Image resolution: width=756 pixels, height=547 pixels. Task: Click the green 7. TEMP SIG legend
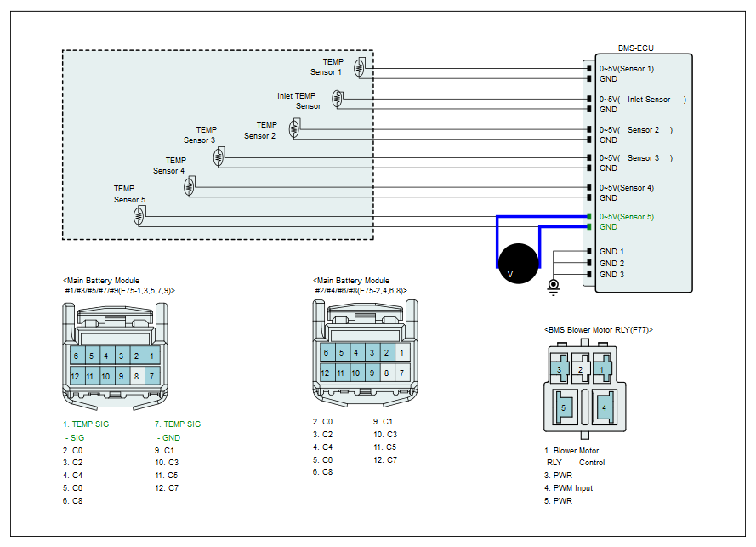[x=178, y=424]
